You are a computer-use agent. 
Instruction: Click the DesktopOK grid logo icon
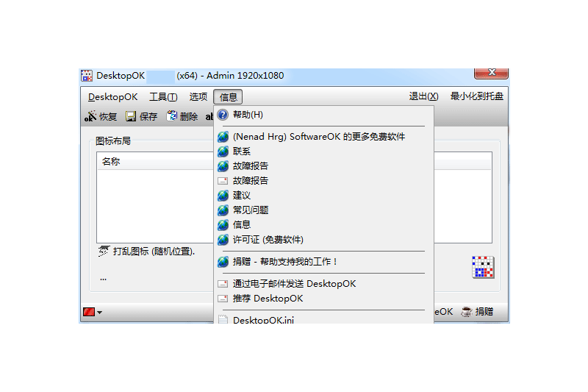(x=483, y=267)
